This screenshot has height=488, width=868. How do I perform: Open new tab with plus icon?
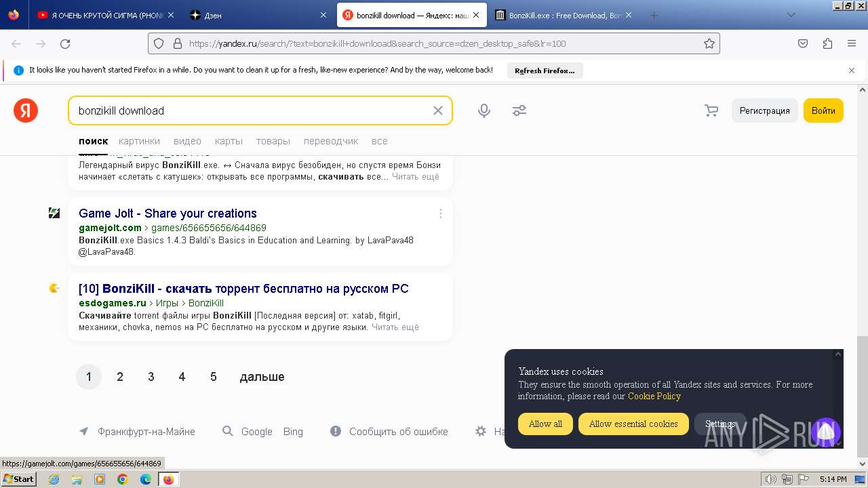(654, 15)
